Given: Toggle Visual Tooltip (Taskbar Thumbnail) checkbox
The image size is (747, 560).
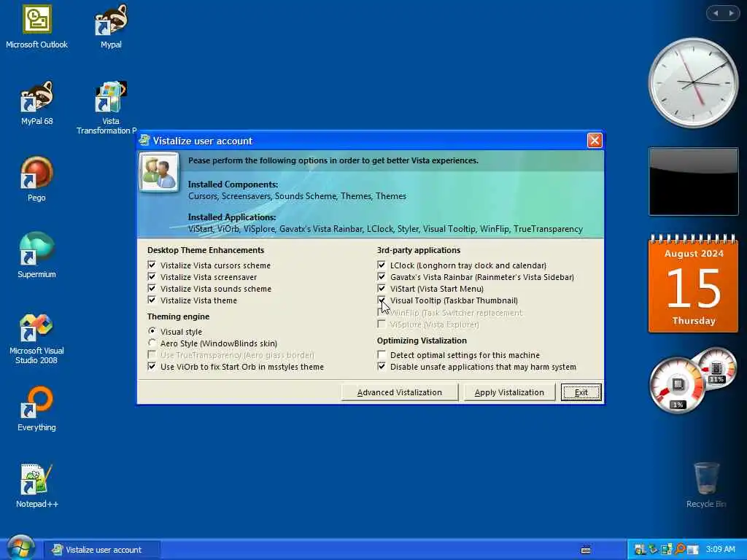Looking at the screenshot, I should click(381, 300).
